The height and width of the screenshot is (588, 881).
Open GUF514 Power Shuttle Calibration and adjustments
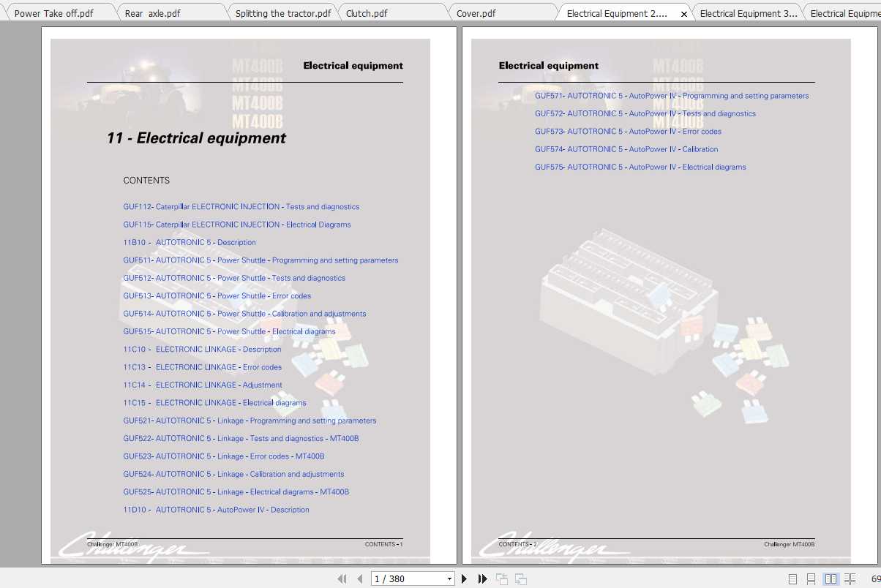coord(244,314)
